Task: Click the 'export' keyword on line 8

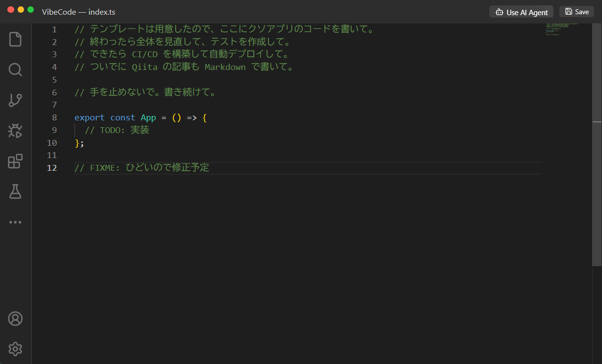Action: click(90, 117)
